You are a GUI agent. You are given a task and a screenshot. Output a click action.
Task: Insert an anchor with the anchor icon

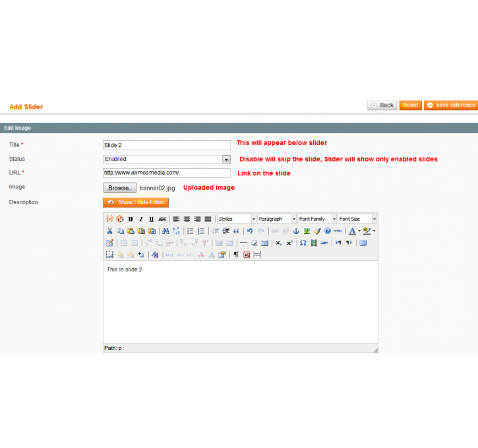[x=296, y=231]
